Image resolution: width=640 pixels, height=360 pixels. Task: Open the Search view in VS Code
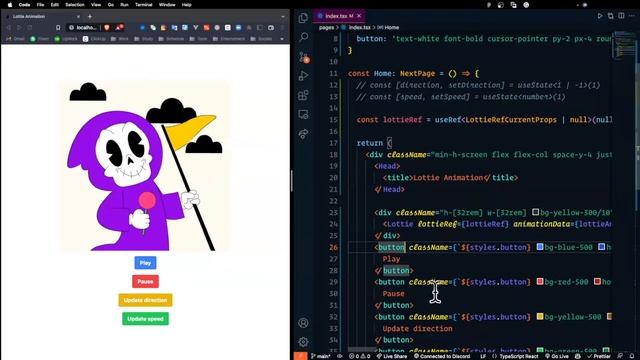(303, 37)
